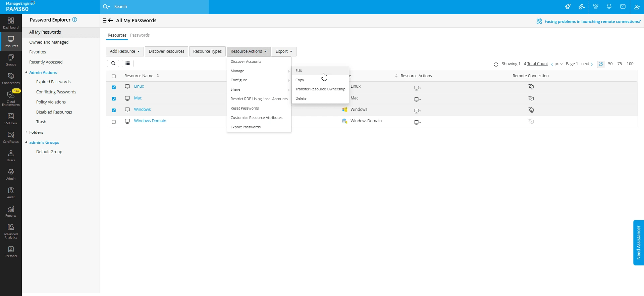Open the SSH Keys sidebar icon
The width and height of the screenshot is (644, 296).
click(x=11, y=119)
